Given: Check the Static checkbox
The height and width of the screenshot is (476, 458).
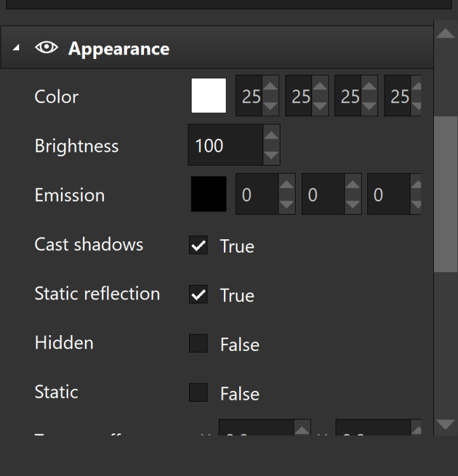Looking at the screenshot, I should click(x=199, y=393).
